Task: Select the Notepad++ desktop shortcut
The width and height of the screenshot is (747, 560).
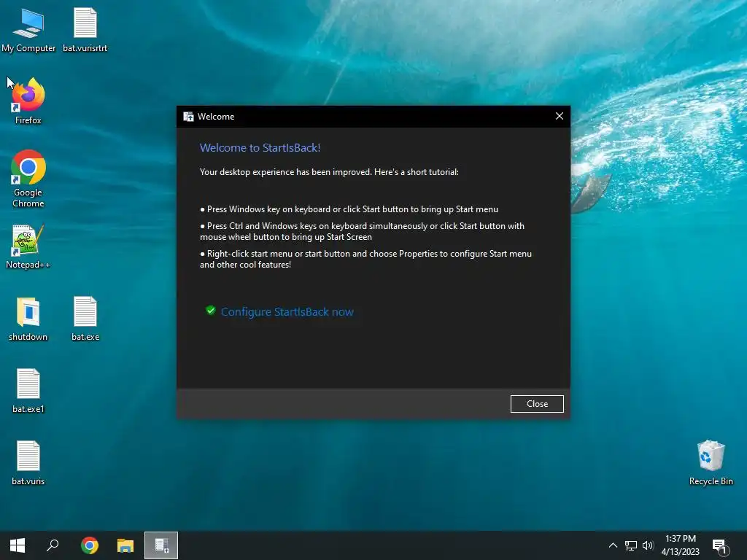Action: 28,246
